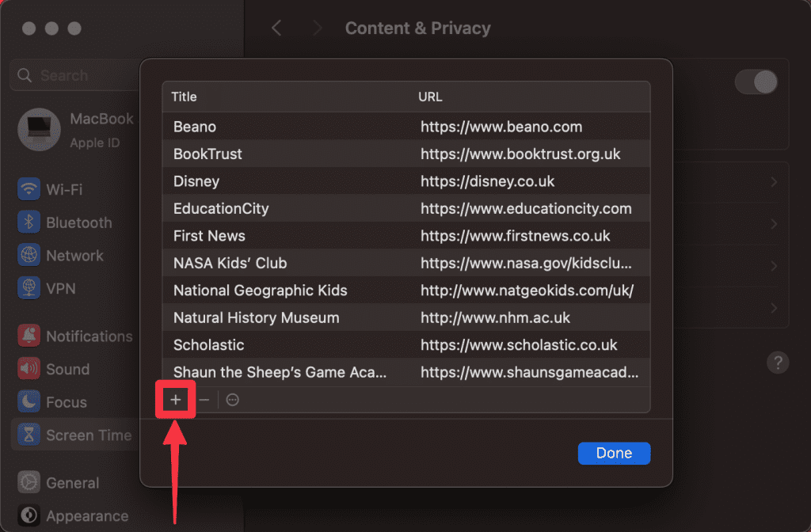Open Wi-Fi settings icon in sidebar

(29, 189)
